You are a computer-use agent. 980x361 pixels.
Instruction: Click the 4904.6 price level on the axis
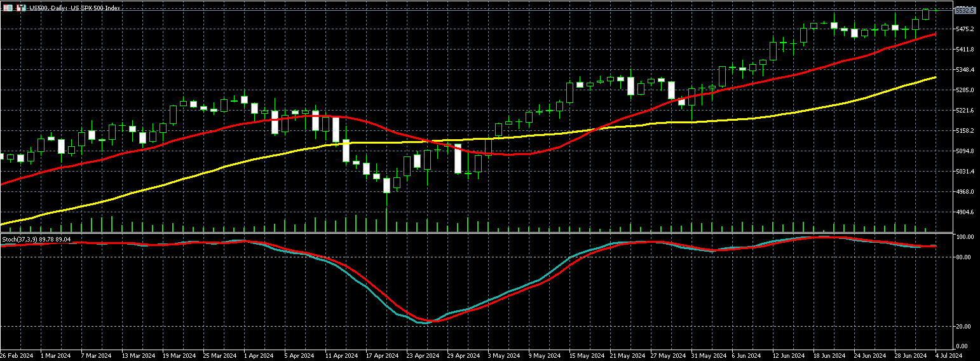[965, 212]
